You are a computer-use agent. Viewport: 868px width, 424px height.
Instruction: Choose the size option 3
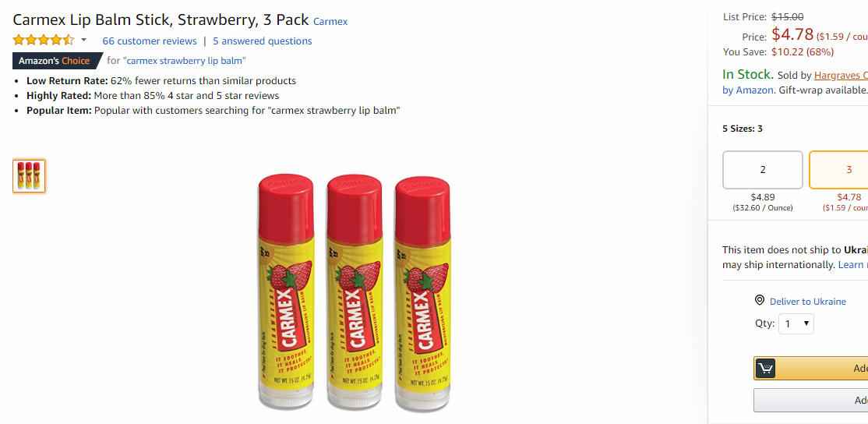[x=838, y=170]
